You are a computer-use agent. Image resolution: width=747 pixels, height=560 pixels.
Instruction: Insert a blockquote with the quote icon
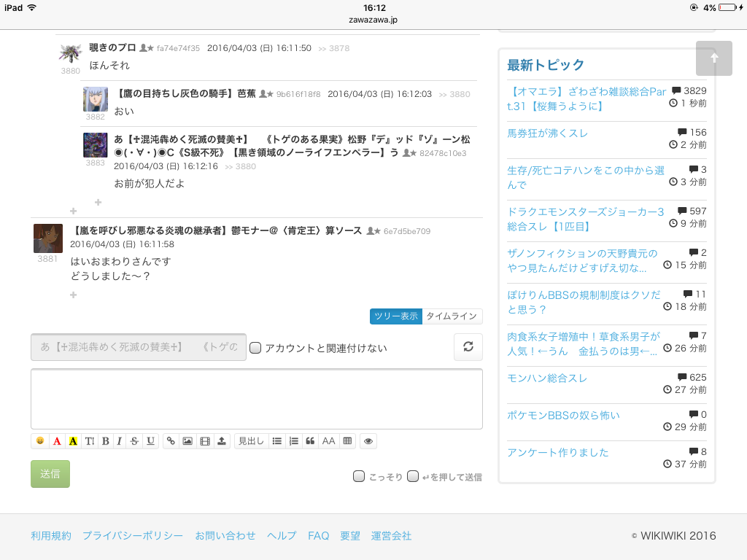pyautogui.click(x=310, y=441)
